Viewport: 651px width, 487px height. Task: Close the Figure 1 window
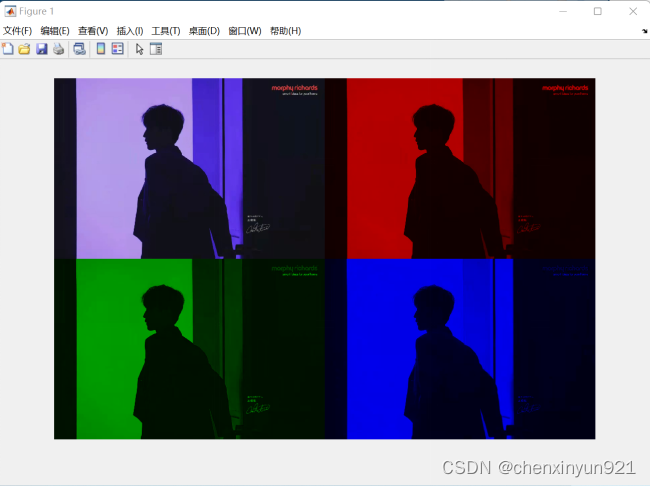click(x=633, y=11)
